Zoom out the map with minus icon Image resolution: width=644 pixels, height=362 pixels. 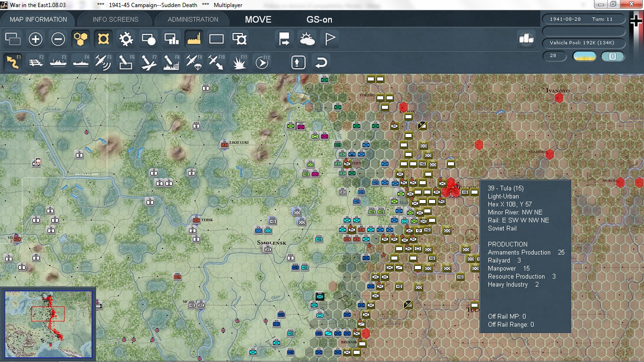click(x=58, y=39)
